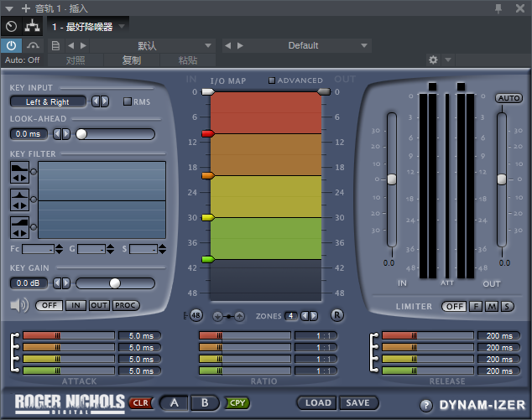The width and height of the screenshot is (532, 420).
Task: Enable low-pass filter radio button
Action: click(34, 172)
